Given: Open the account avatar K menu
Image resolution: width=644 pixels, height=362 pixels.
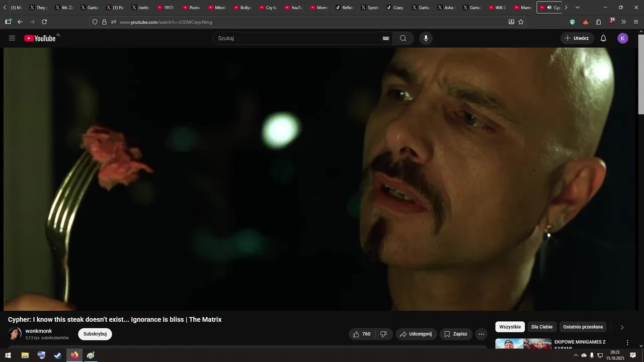Looking at the screenshot, I should click(623, 38).
